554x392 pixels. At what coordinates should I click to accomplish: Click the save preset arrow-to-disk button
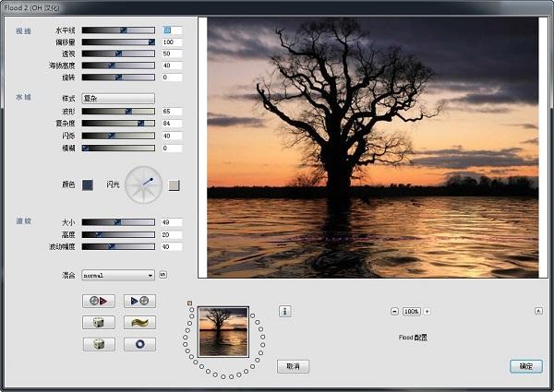pyautogui.click(x=139, y=301)
